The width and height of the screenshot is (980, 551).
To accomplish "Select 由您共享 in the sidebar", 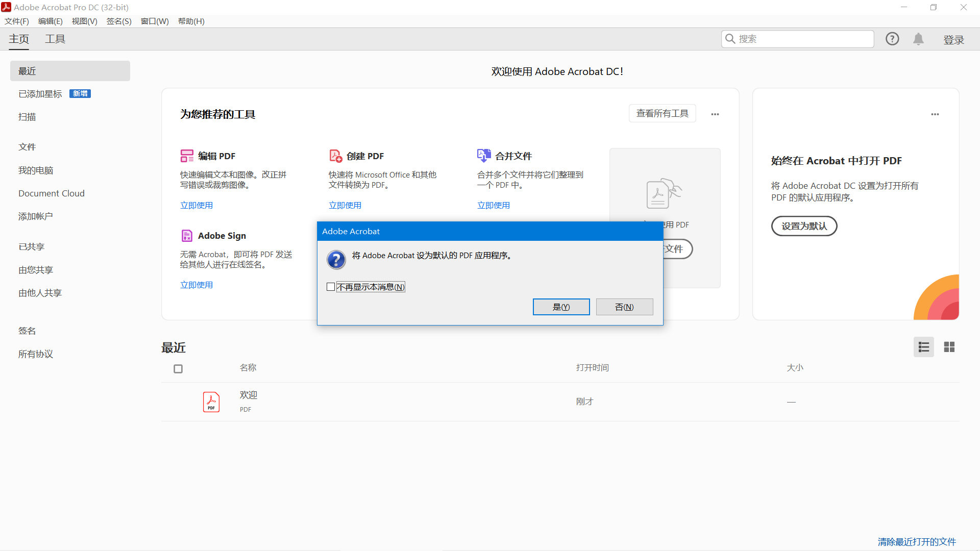I will click(x=36, y=270).
